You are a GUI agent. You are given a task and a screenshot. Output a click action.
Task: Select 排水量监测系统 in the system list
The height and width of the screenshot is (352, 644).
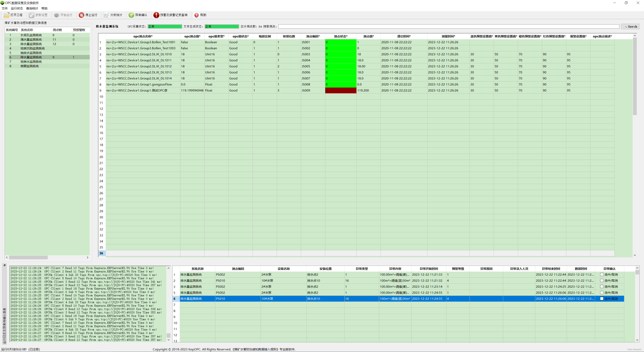[x=31, y=44]
